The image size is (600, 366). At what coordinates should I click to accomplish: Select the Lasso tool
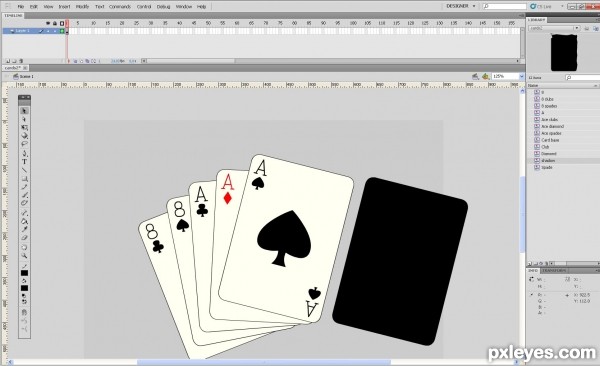24,144
